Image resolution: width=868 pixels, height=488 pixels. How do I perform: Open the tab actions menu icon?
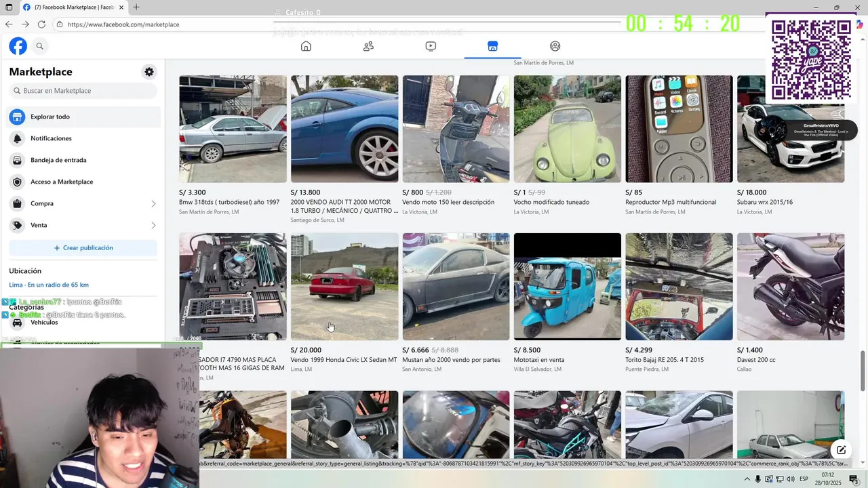tap(9, 7)
